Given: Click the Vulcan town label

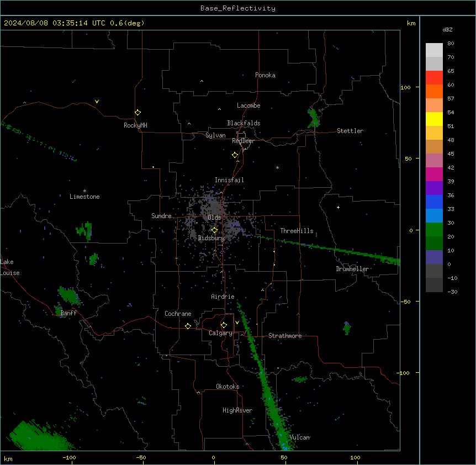Looking at the screenshot, I should [x=300, y=437].
